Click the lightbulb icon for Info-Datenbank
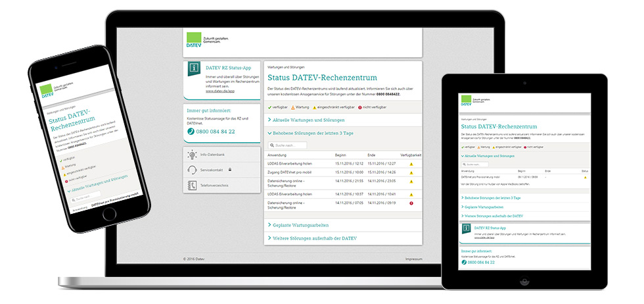644x304 pixels. pos(192,155)
